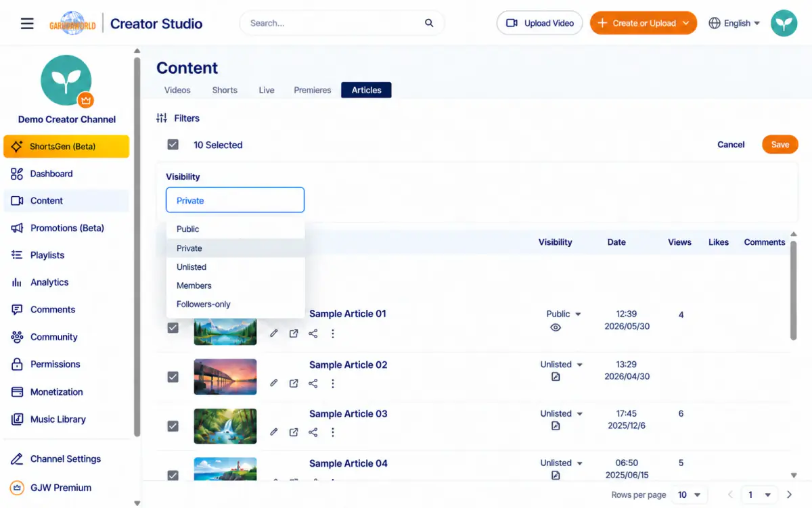Screen dimensions: 812x508
Task: Edit Sample Article 01 with pencil icon
Action: click(x=274, y=333)
